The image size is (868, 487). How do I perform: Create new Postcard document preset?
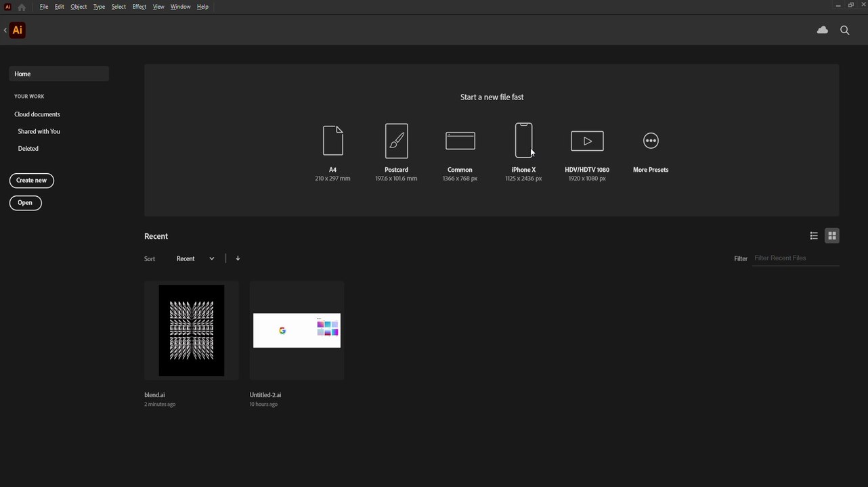[x=396, y=153]
